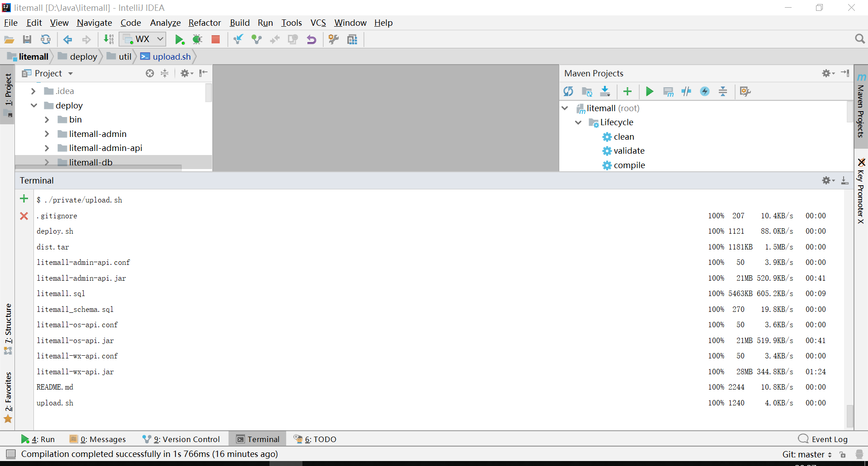Toggle the Project tool window side tab
868x466 pixels.
click(x=8, y=90)
